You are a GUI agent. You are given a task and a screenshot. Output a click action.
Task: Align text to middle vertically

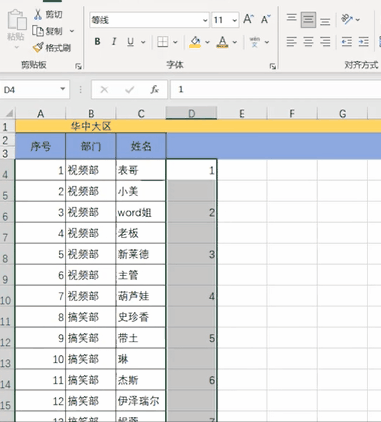coord(308,20)
